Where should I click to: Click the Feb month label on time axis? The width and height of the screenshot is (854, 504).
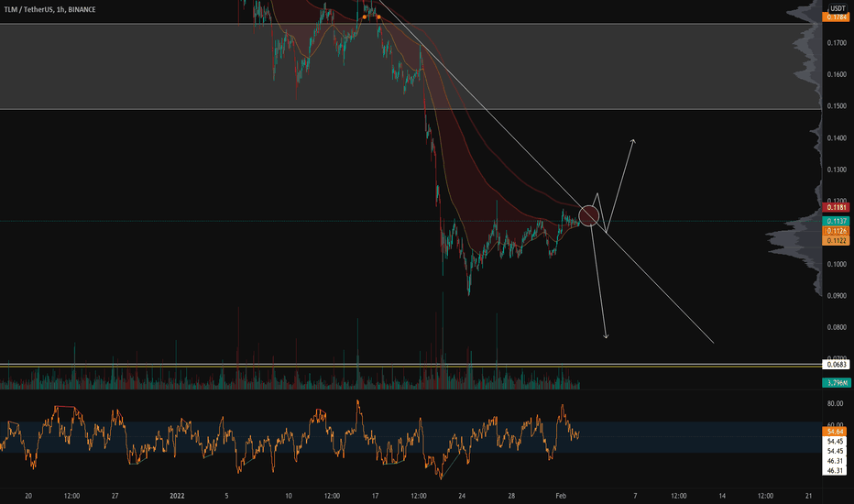click(561, 496)
